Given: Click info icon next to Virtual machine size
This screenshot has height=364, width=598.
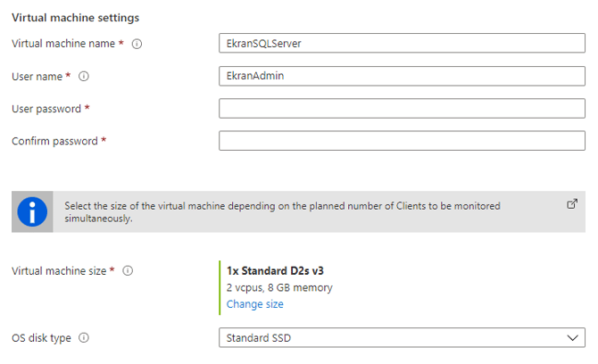Looking at the screenshot, I should coord(128,270).
